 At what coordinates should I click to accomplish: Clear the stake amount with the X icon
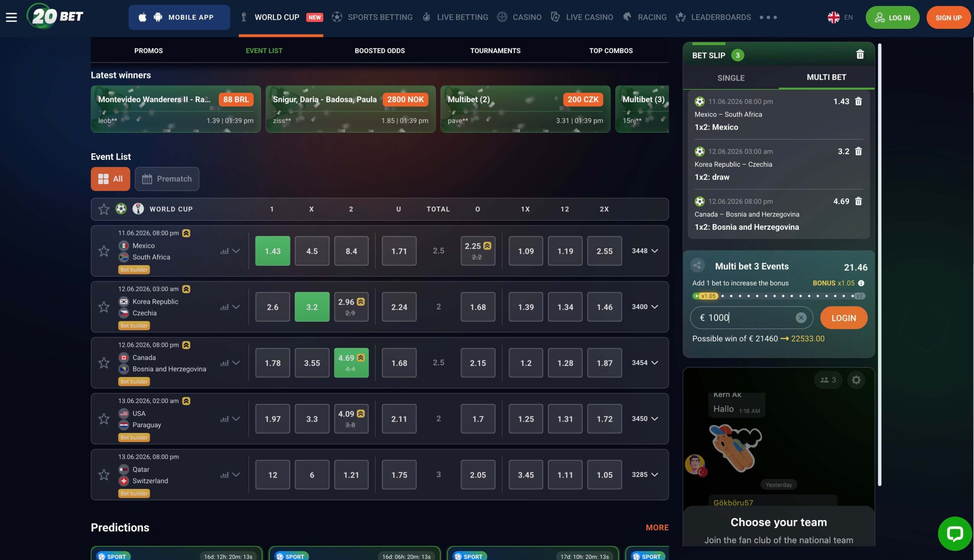(801, 318)
